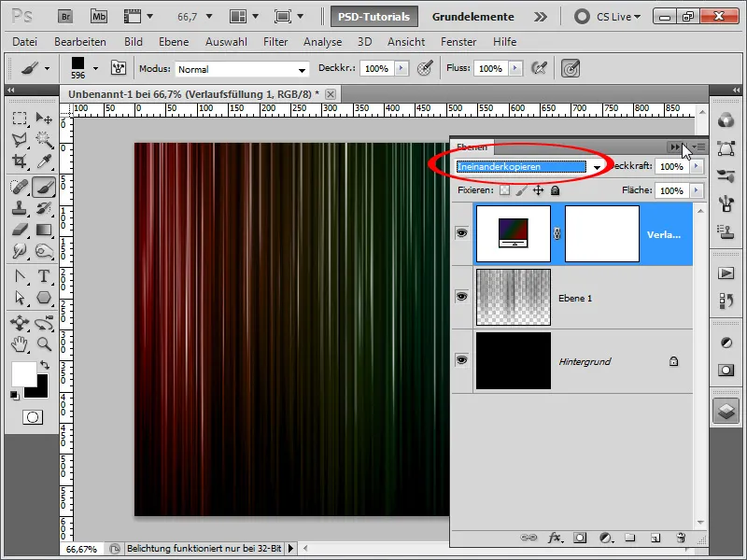Open the Fluss flow slider arrow
747x560 pixels.
click(515, 68)
